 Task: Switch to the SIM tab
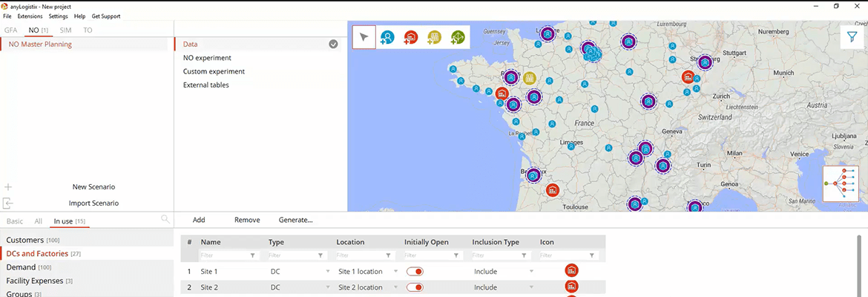66,30
